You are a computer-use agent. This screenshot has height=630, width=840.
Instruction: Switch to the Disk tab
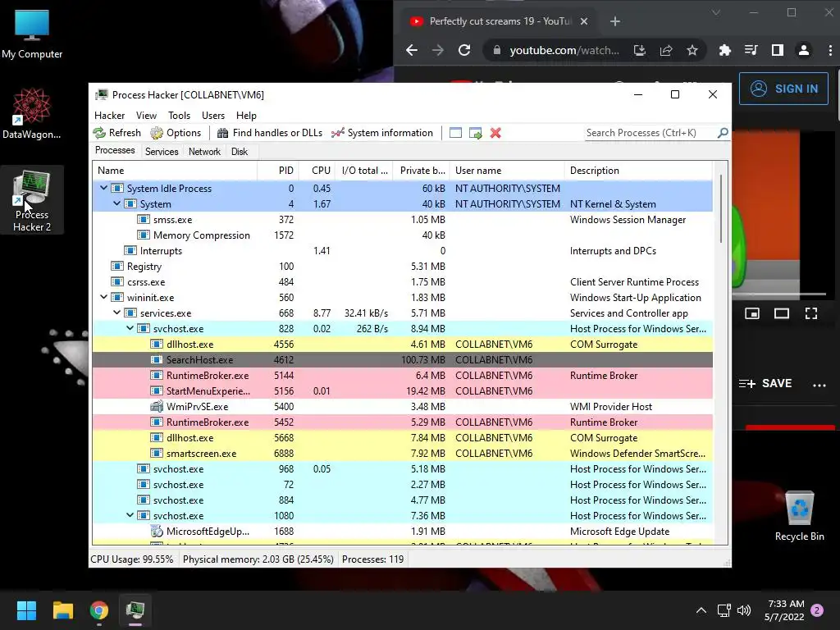tap(240, 152)
